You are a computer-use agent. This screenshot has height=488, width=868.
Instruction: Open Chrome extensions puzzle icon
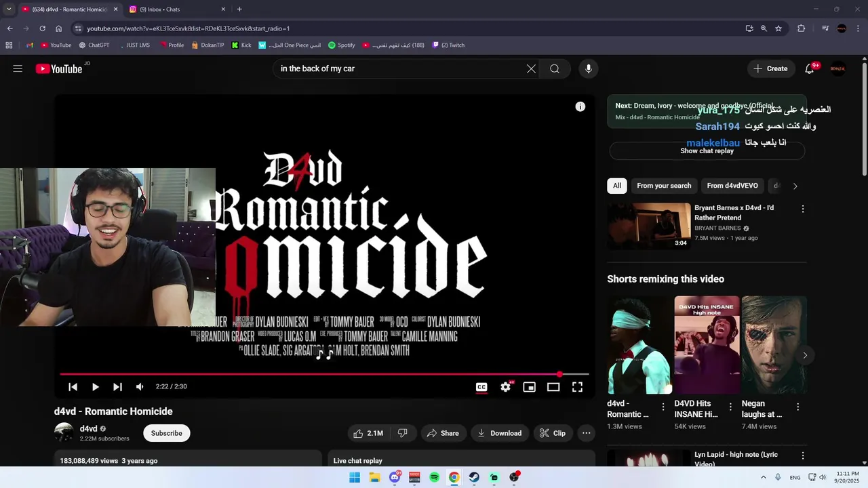(802, 28)
